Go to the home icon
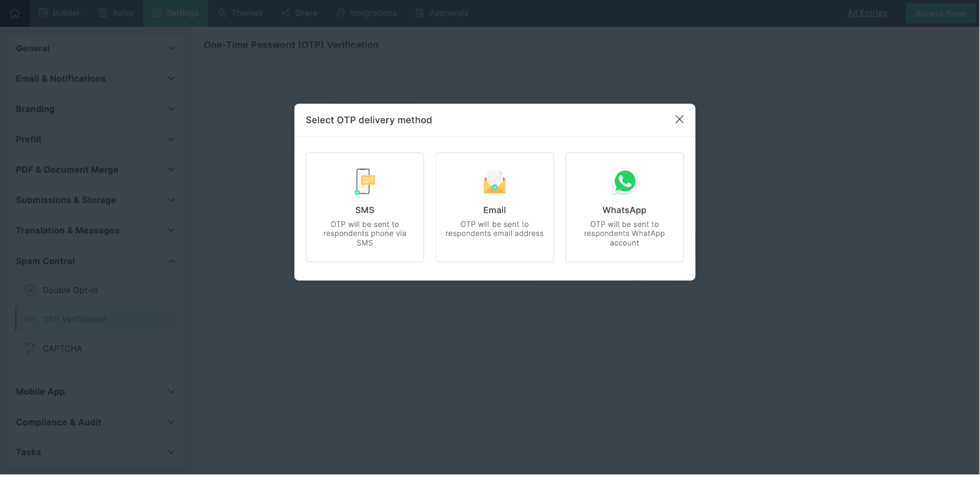The width and height of the screenshot is (980, 477). tap(15, 13)
